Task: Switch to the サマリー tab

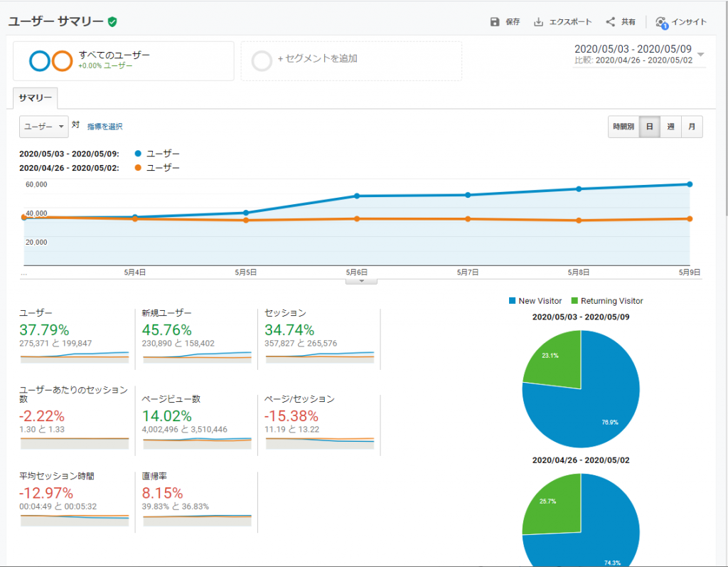Action: [36, 98]
